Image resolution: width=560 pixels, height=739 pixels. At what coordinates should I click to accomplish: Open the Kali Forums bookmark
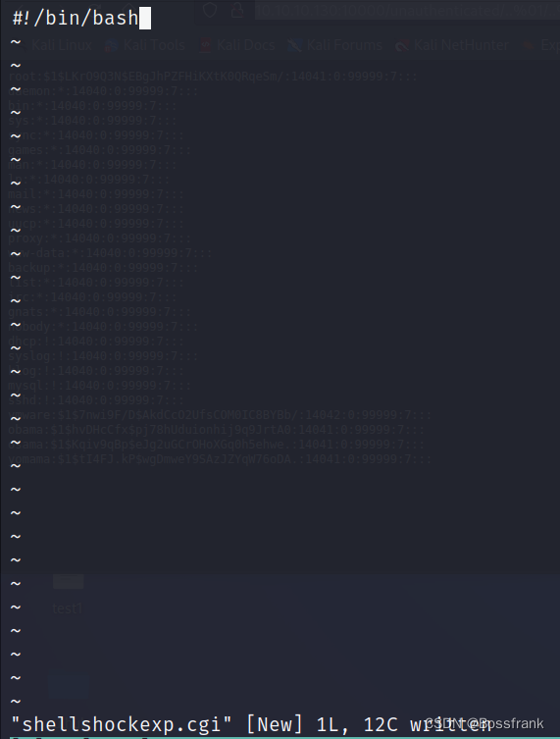tap(344, 45)
